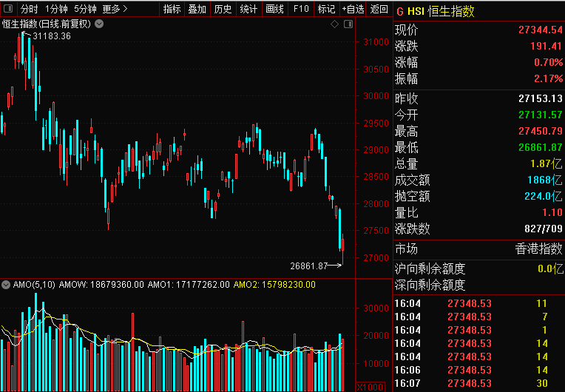Click the 抛空额 value 224.0亿
Image resolution: width=565 pixels, height=392 pixels.
(x=544, y=196)
